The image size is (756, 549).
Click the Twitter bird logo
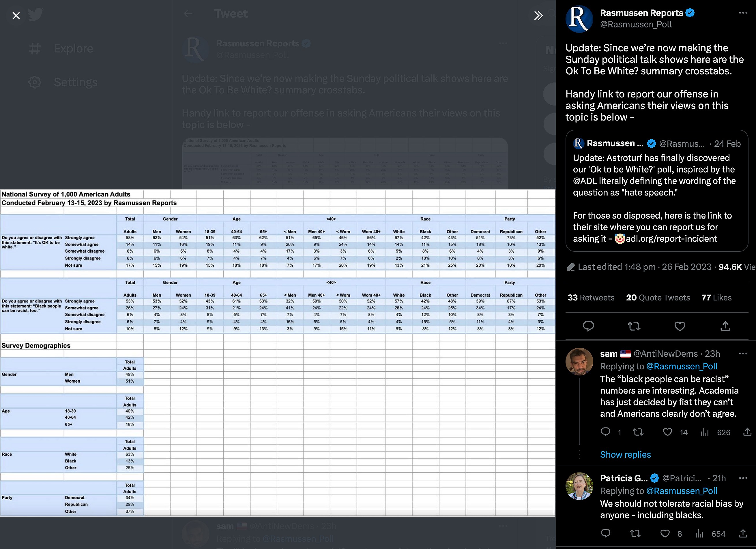(x=35, y=14)
